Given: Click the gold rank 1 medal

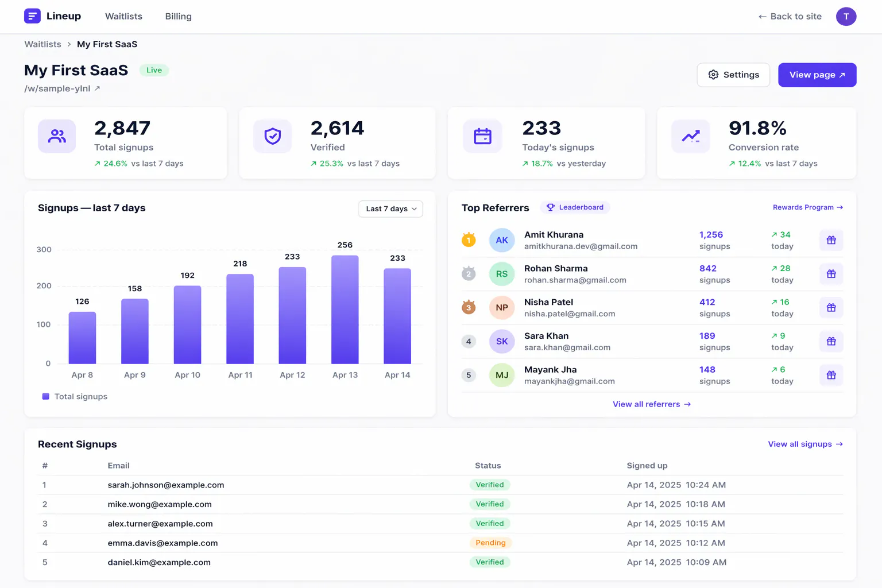Looking at the screenshot, I should 469,240.
